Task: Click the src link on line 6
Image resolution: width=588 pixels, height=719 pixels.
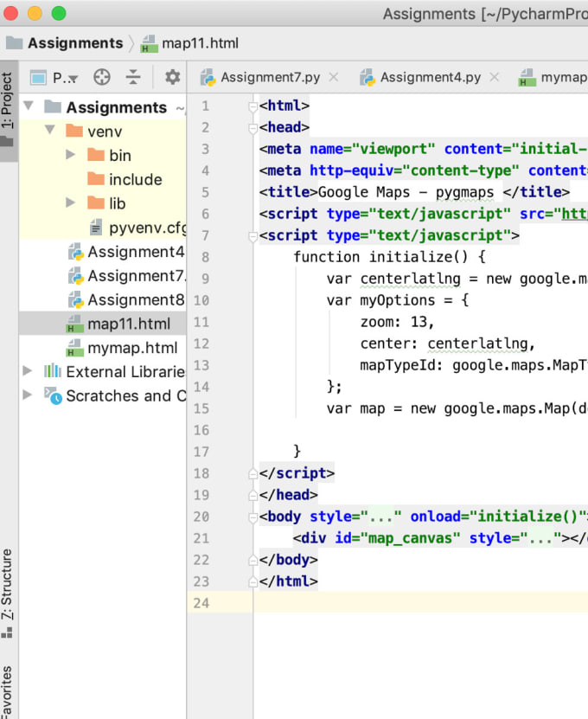Action: pos(575,214)
